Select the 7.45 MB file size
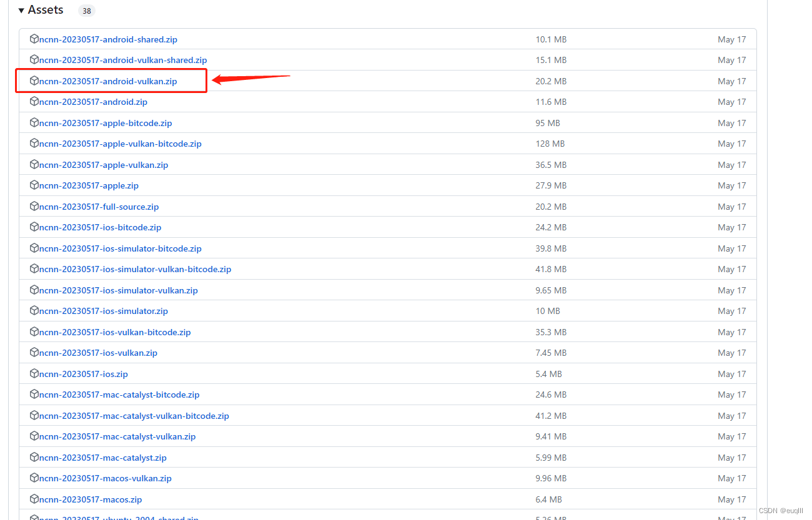This screenshot has width=812, height=520. (551, 353)
